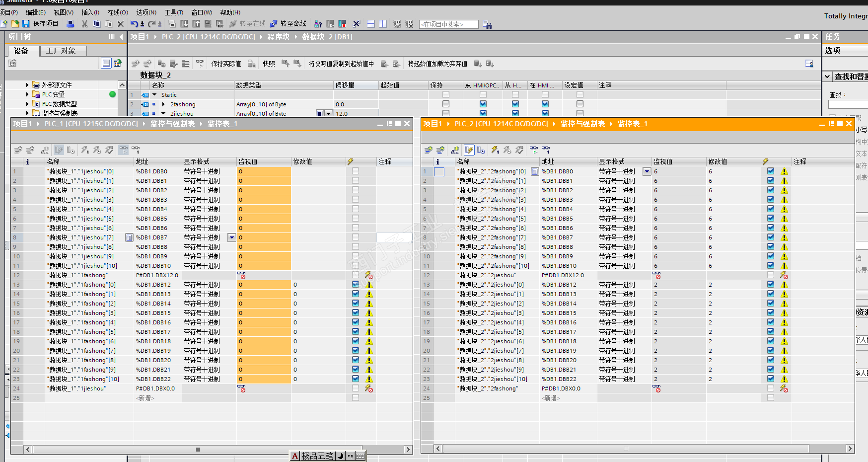This screenshot has width=868, height=462.
Task: Click the print icon in main toolbar
Action: click(x=71, y=24)
